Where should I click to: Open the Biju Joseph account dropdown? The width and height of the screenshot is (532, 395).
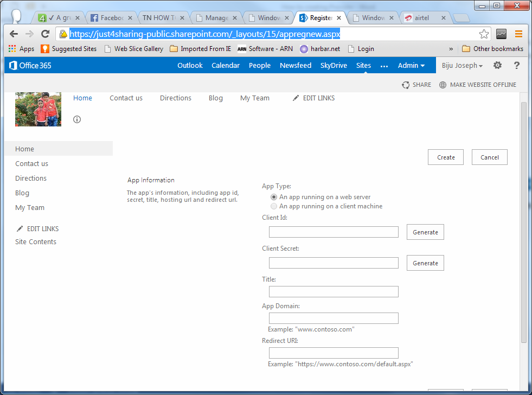pos(462,65)
